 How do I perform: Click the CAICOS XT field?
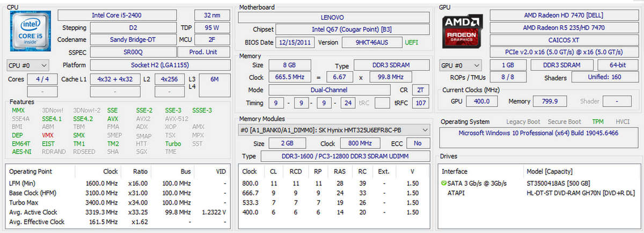pyautogui.click(x=564, y=40)
